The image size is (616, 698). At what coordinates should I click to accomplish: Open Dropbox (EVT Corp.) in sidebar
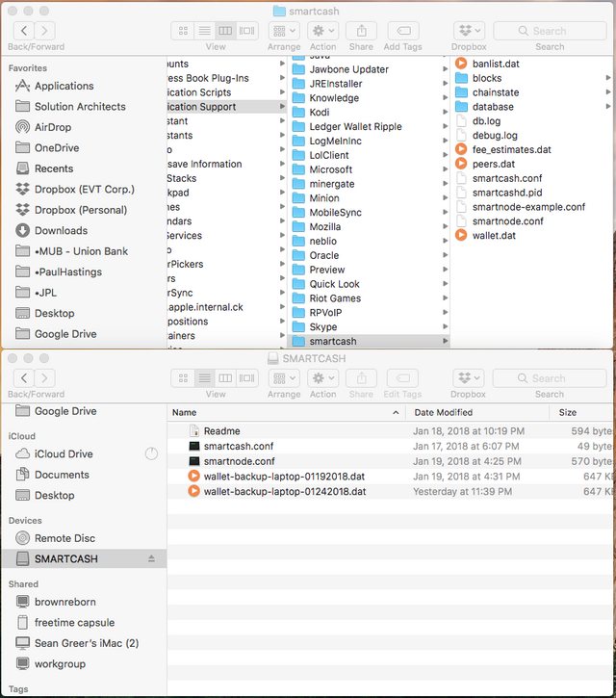point(84,190)
